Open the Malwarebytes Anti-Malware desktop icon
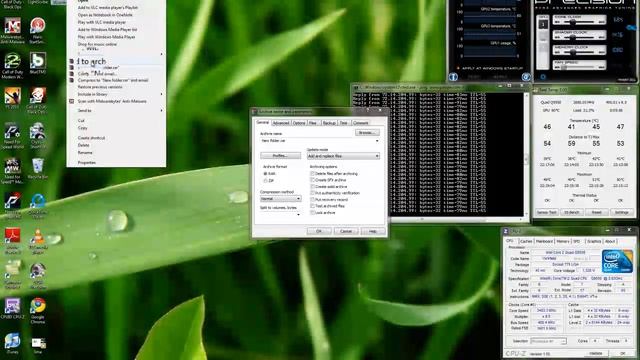The width and height of the screenshot is (640, 360). point(12,26)
